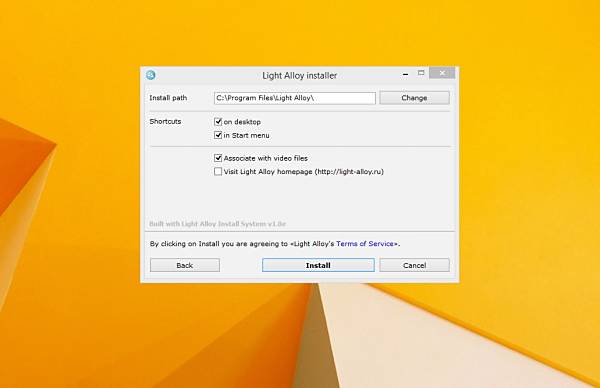Open the Change install path dialog
The image size is (600, 388).
coord(414,98)
